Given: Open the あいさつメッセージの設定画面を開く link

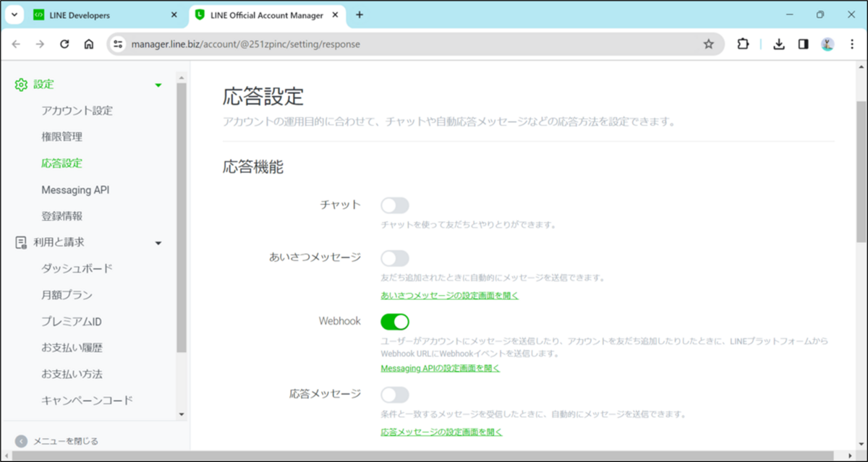Looking at the screenshot, I should (x=450, y=295).
